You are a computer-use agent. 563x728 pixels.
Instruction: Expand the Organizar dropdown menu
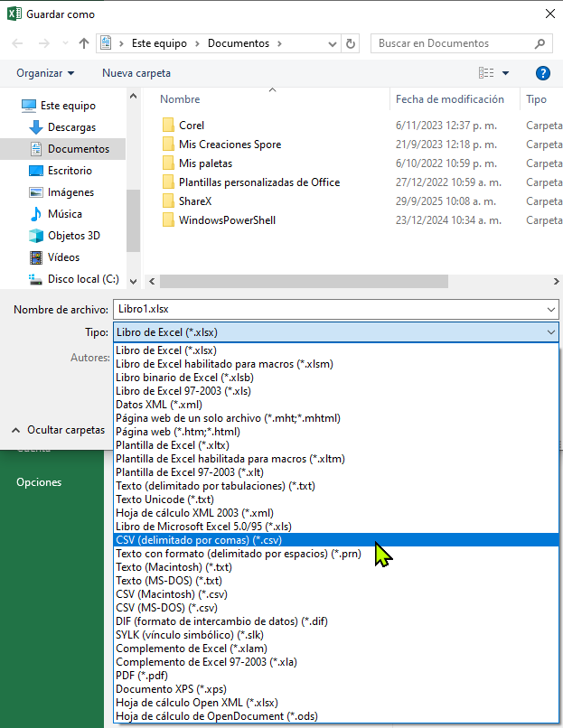click(45, 73)
